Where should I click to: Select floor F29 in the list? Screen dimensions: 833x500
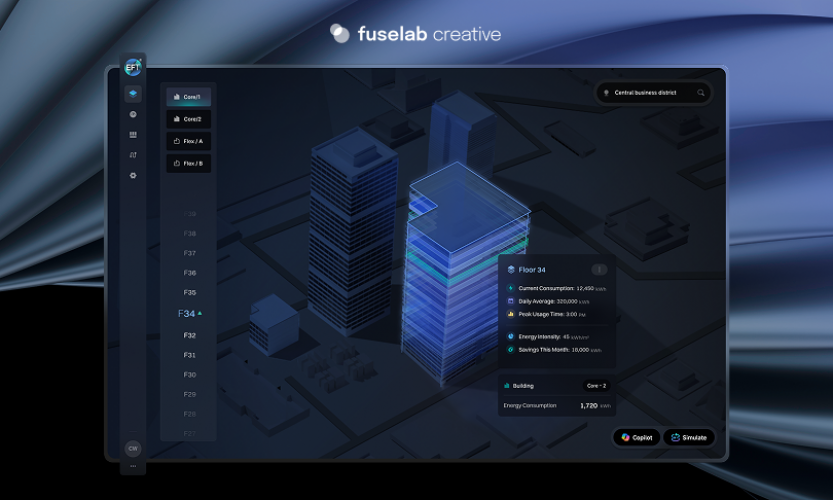point(190,394)
